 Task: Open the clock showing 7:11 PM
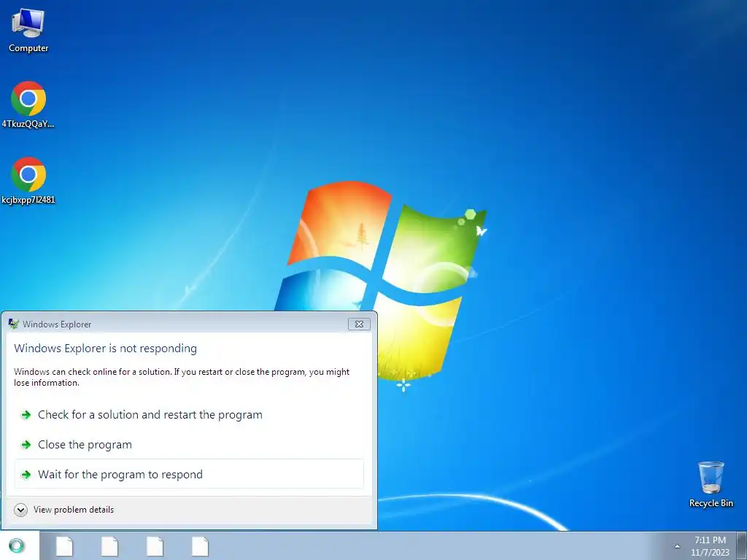click(x=710, y=546)
